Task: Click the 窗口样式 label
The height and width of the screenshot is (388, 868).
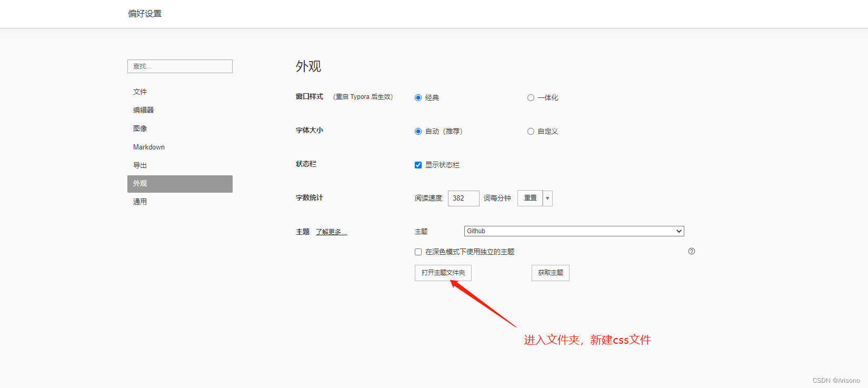Action: tap(310, 97)
